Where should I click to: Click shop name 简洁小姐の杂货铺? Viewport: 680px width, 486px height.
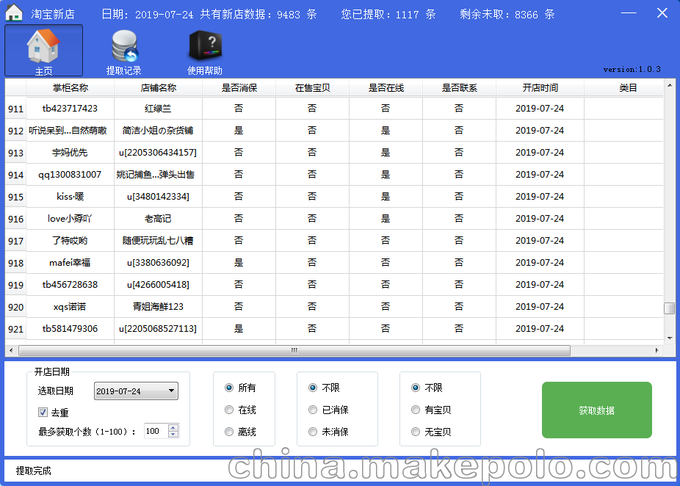coord(158,130)
